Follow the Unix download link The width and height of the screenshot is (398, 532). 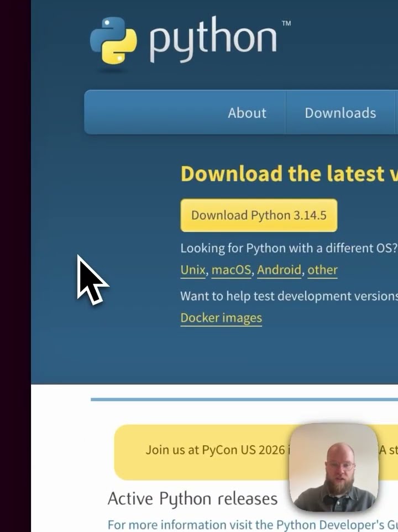tap(193, 270)
